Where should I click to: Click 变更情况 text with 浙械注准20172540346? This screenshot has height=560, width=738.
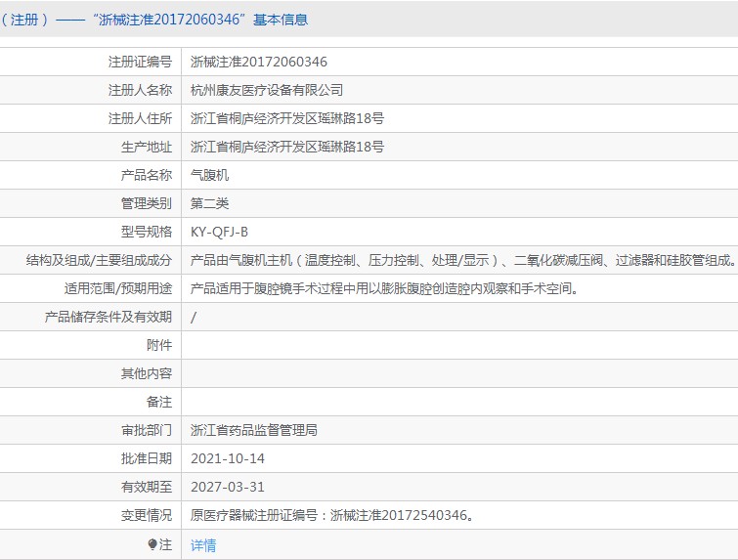[x=331, y=515]
